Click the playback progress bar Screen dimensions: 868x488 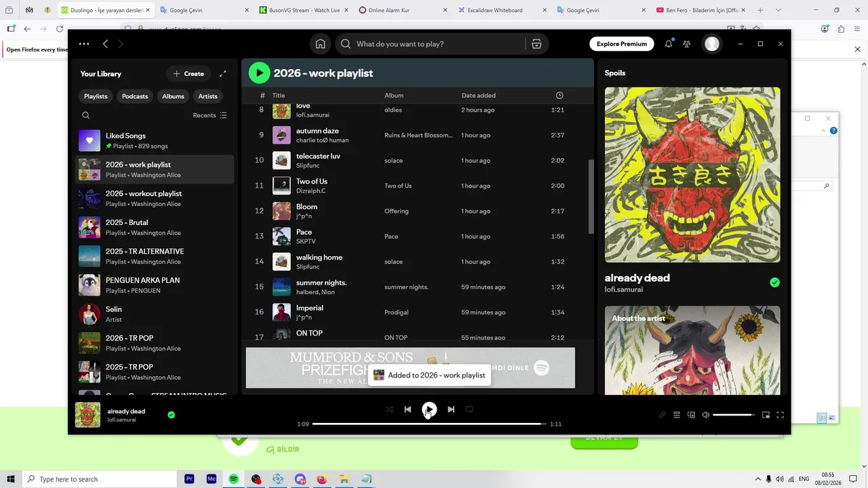(429, 424)
